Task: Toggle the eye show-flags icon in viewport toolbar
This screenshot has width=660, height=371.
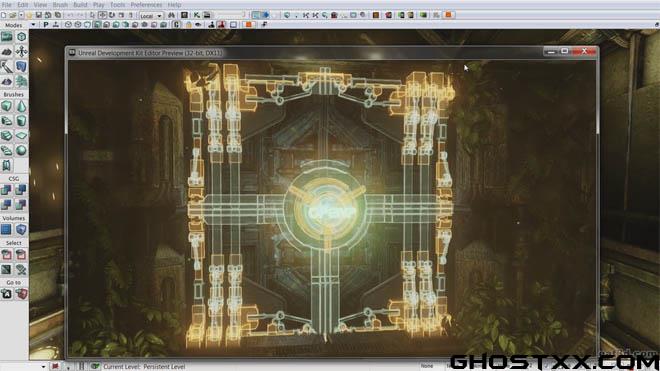Action: click(x=198, y=25)
